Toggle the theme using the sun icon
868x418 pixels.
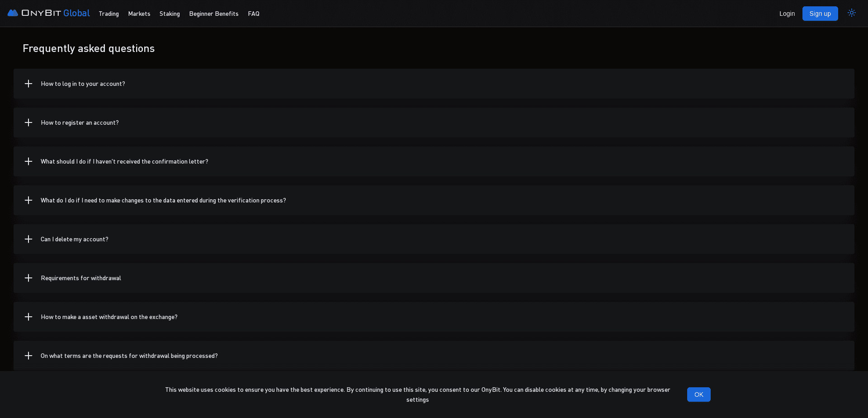point(852,13)
